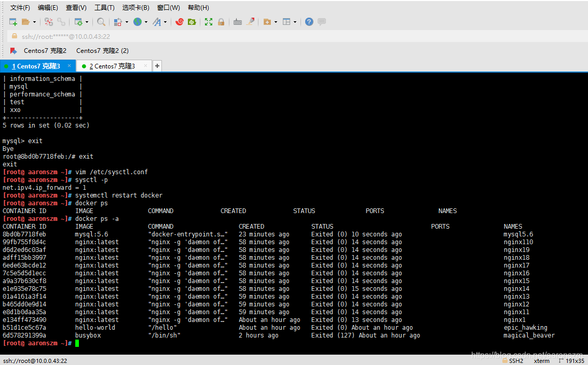Click the container name nginx110

point(518,242)
